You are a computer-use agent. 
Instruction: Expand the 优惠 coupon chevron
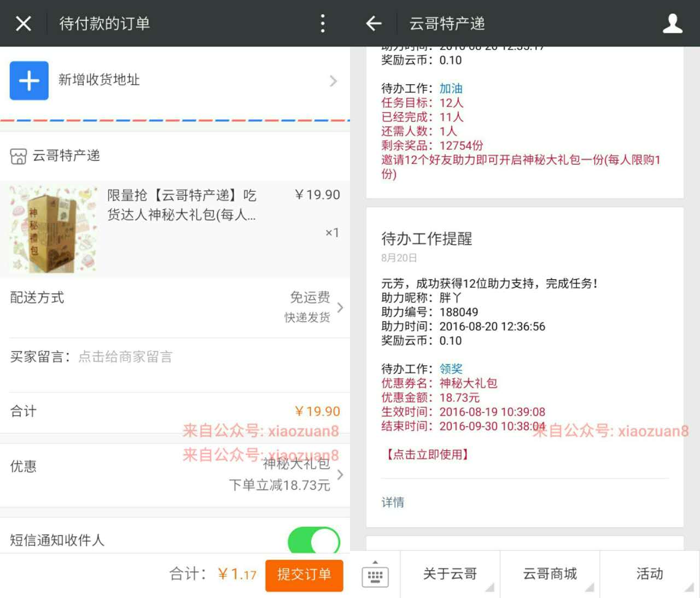340,474
